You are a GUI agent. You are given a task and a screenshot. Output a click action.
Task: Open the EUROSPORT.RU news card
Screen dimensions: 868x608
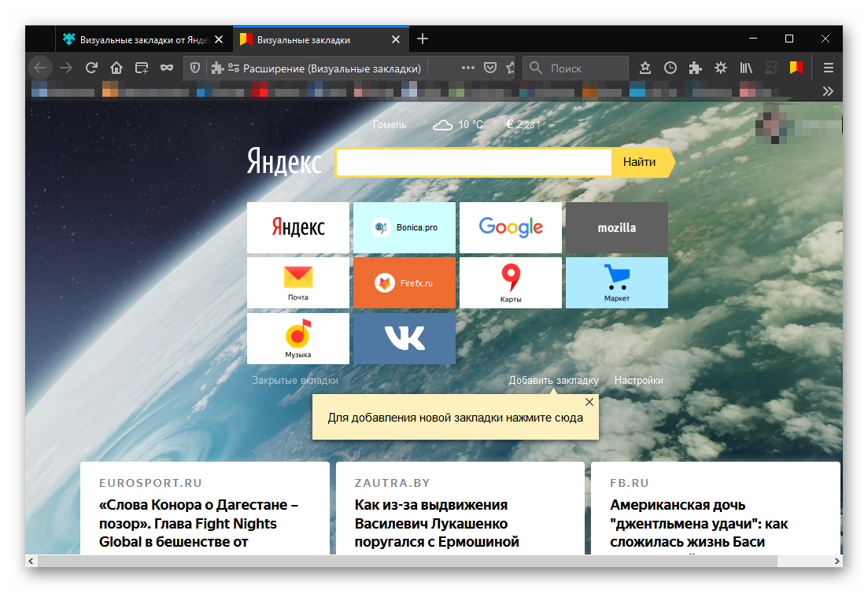pos(205,508)
